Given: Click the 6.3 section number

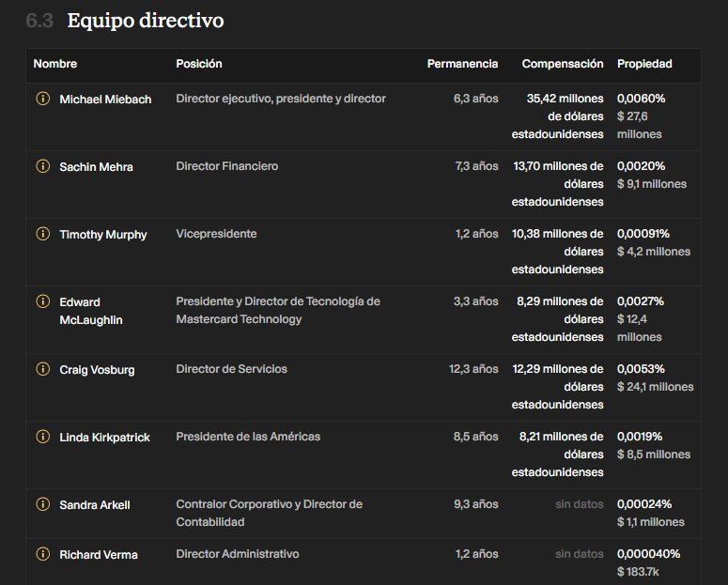Looking at the screenshot, I should pos(39,21).
